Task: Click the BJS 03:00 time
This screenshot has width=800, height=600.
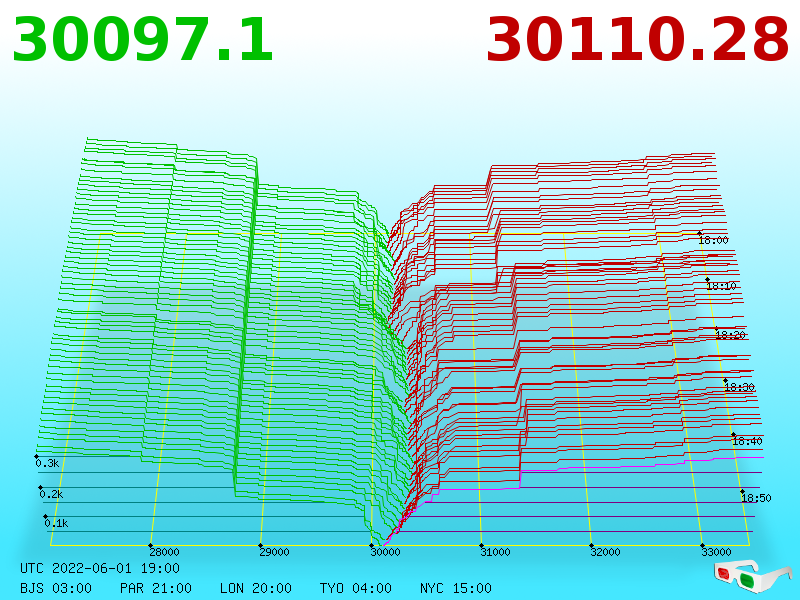Action: coord(56,588)
